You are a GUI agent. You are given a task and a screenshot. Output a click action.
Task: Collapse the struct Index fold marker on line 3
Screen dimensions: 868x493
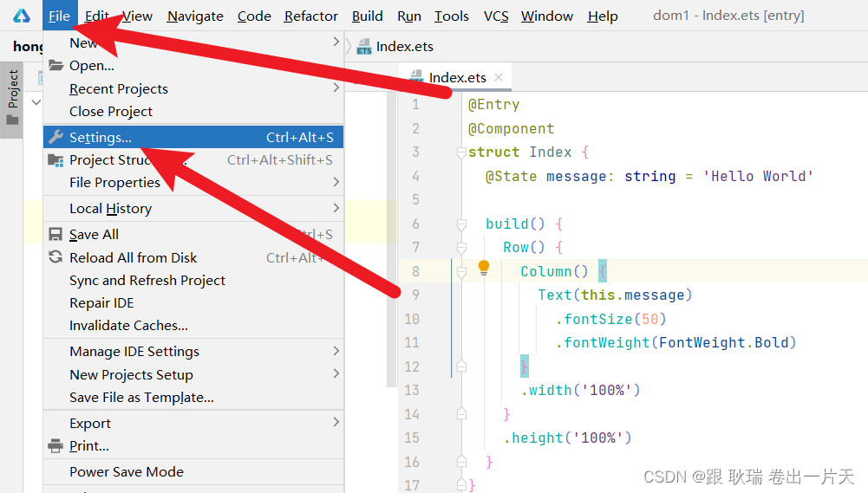[461, 152]
